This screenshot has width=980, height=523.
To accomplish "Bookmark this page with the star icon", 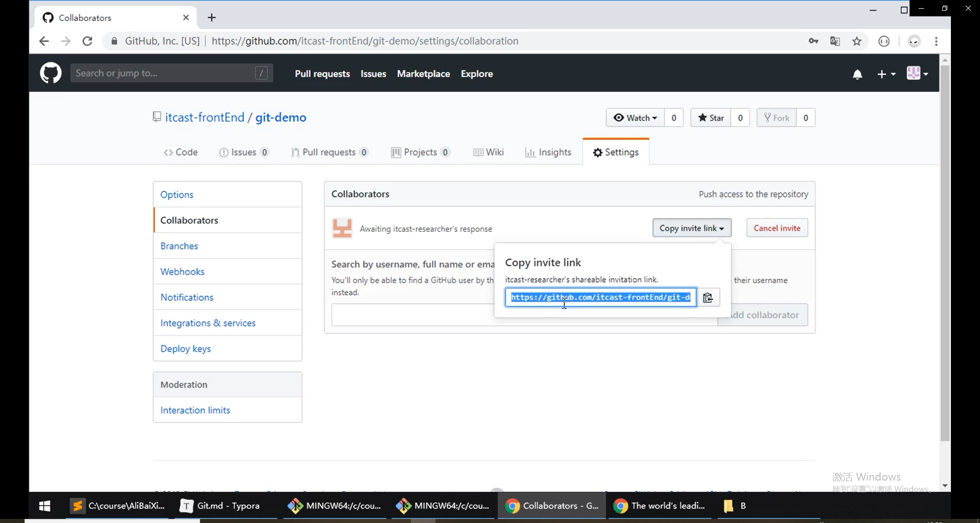I will pyautogui.click(x=857, y=41).
